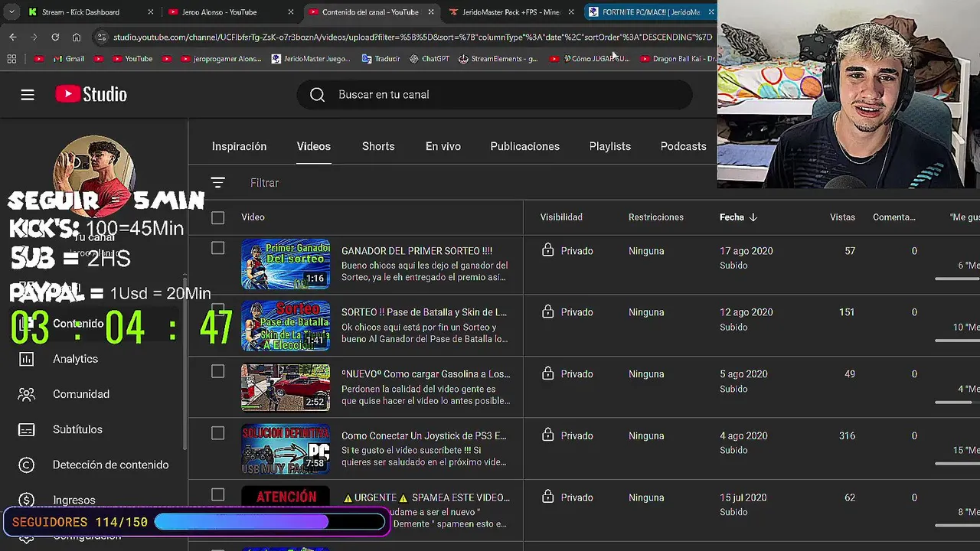Open the browser tab search dropdown
980x551 pixels.
pos(11,12)
